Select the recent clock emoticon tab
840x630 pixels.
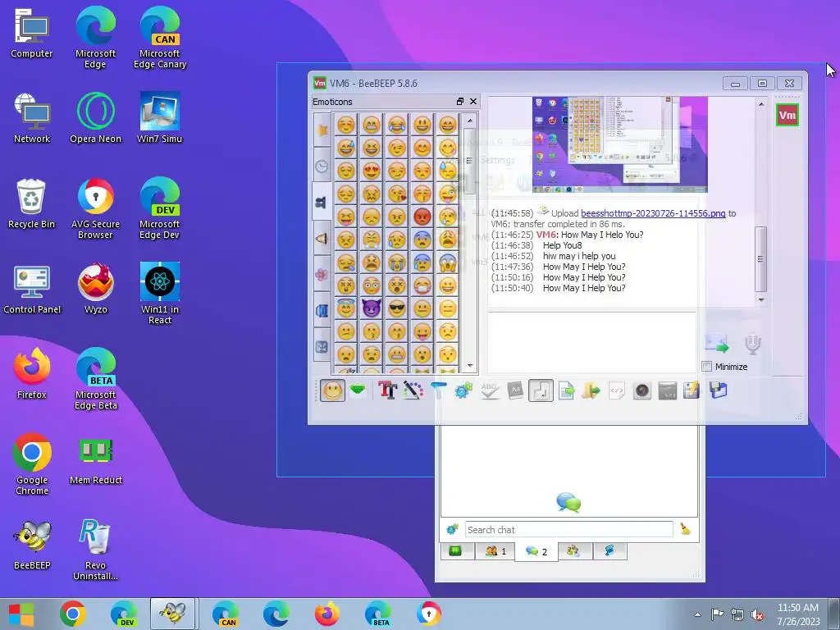[x=322, y=166]
